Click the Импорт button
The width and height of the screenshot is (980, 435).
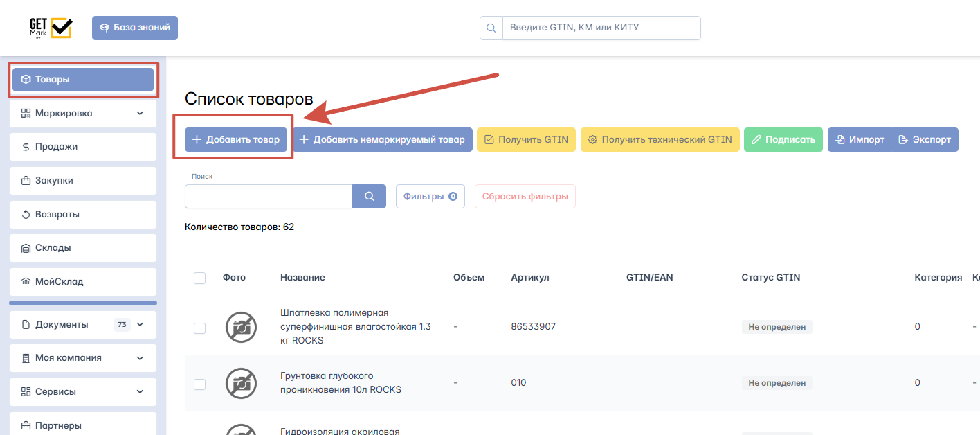tap(860, 139)
